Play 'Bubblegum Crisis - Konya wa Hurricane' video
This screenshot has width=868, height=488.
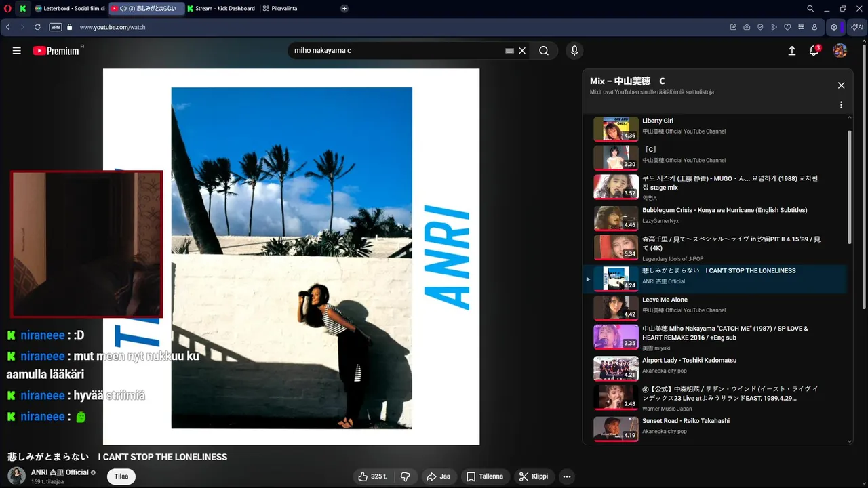(715, 218)
